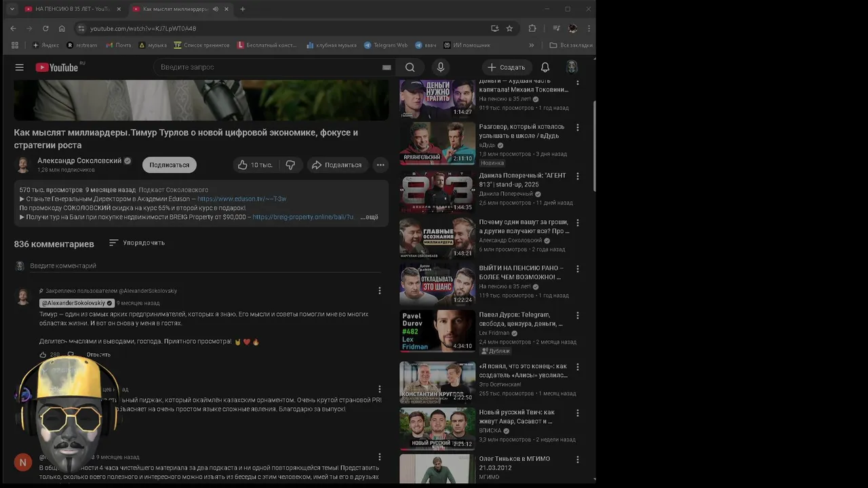Show hidden bookmarks with the chevron
868x488 pixels.
tap(531, 45)
